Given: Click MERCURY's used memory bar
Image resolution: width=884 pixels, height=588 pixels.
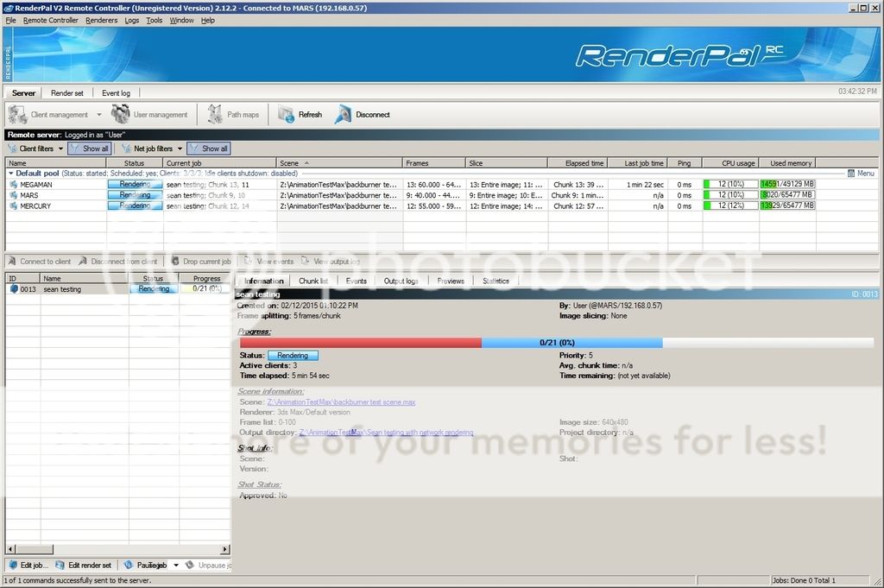Looking at the screenshot, I should pyautogui.click(x=787, y=205).
